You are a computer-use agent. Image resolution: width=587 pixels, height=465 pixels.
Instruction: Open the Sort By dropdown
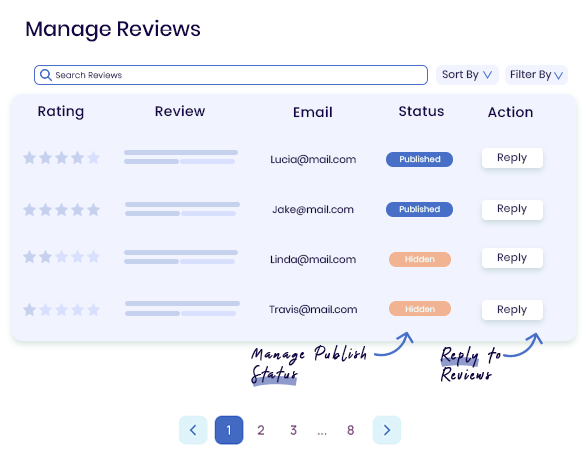pyautogui.click(x=467, y=75)
